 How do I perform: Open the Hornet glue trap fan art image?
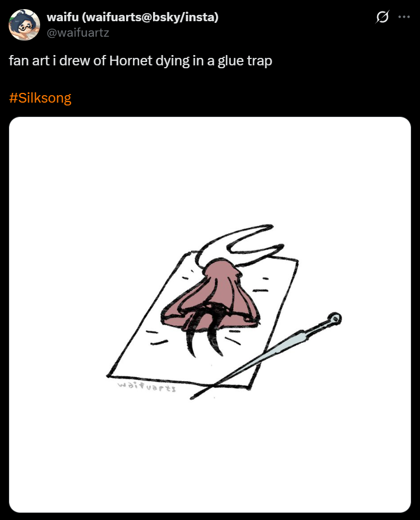click(210, 314)
